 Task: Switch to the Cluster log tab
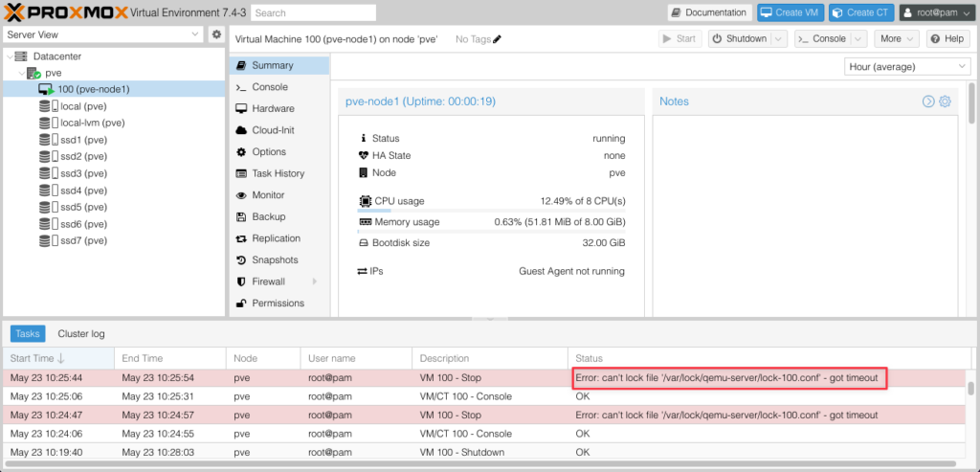(x=81, y=334)
